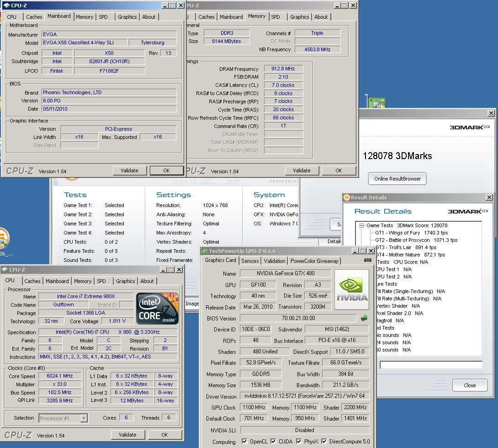The image size is (498, 448).
Task: Click the Device ID 10DE - 06C0 field
Action: point(256,329)
